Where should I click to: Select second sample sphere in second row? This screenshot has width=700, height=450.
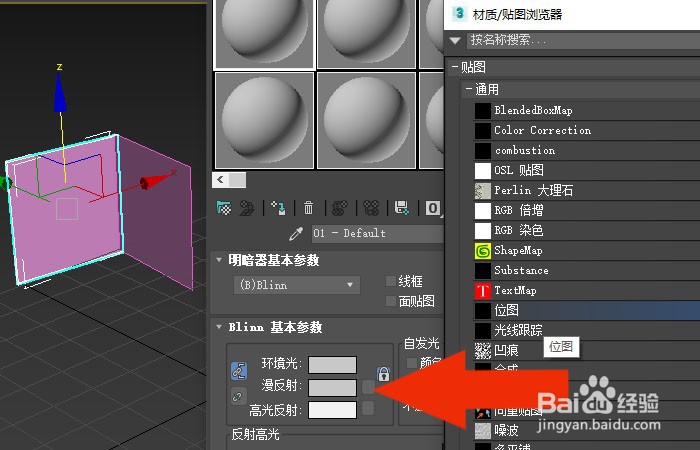click(x=366, y=121)
